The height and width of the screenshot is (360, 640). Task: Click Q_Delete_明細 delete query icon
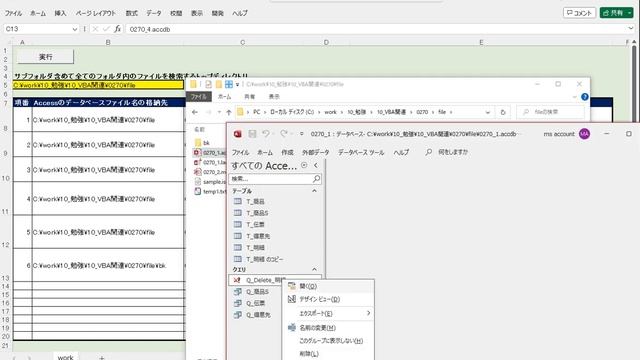click(x=237, y=280)
